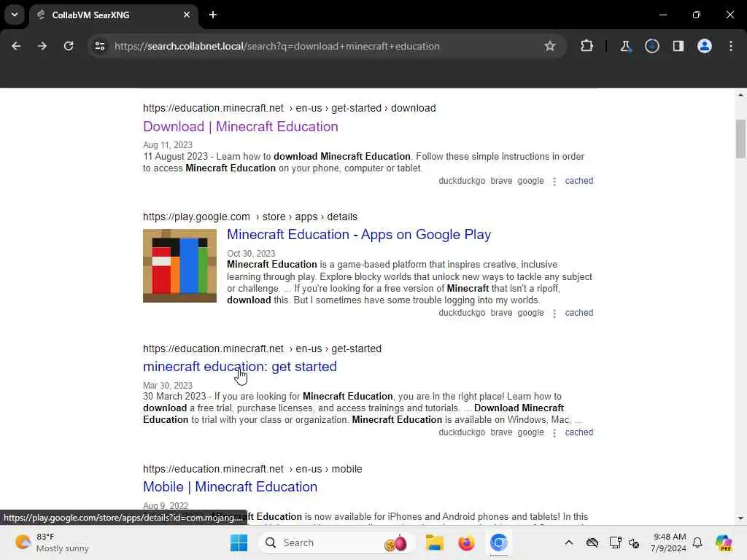Expand more options dots for get started result
The height and width of the screenshot is (560, 747).
tap(554, 433)
